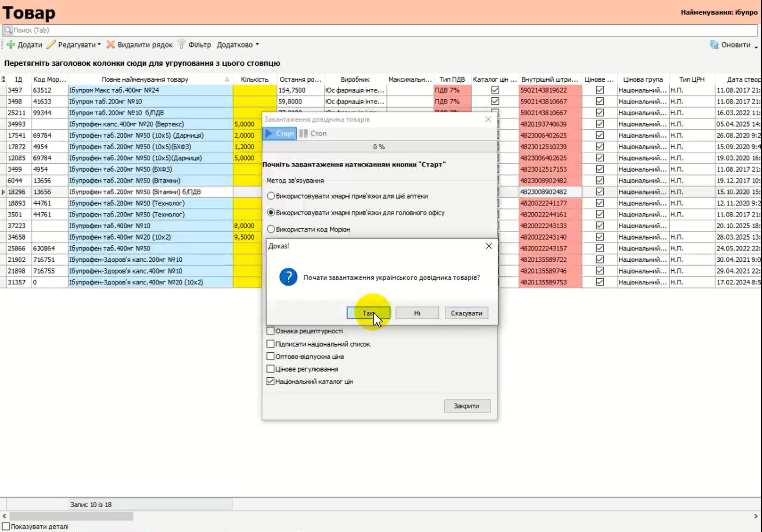Screen dimensions: 762x532
Task: Select the 'Використати код Моріон' radio option
Action: tap(271, 229)
